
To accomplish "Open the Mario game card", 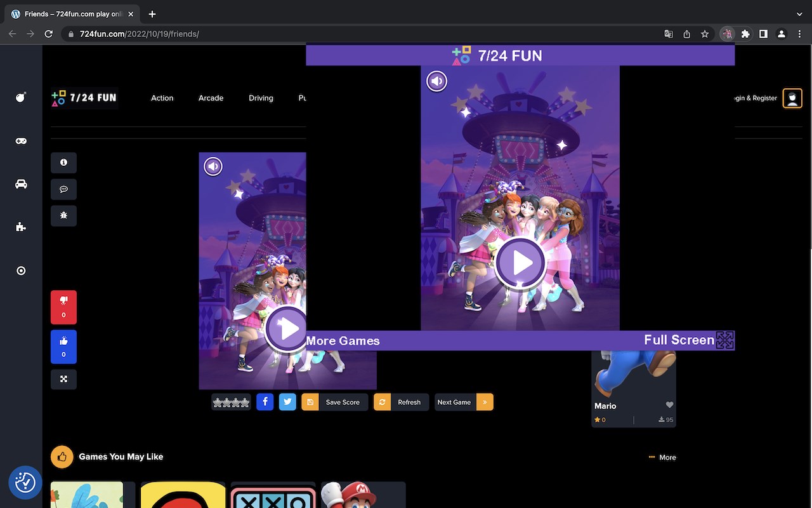I will tap(633, 389).
